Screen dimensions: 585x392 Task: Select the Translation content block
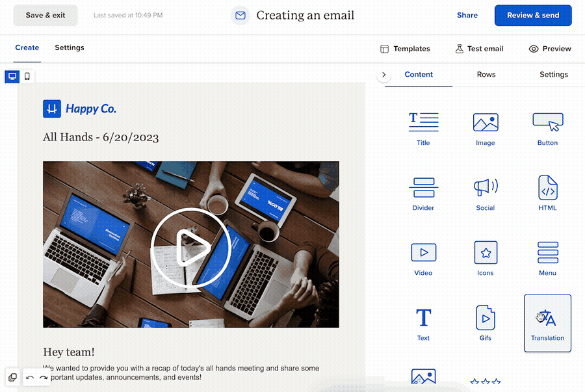(547, 324)
